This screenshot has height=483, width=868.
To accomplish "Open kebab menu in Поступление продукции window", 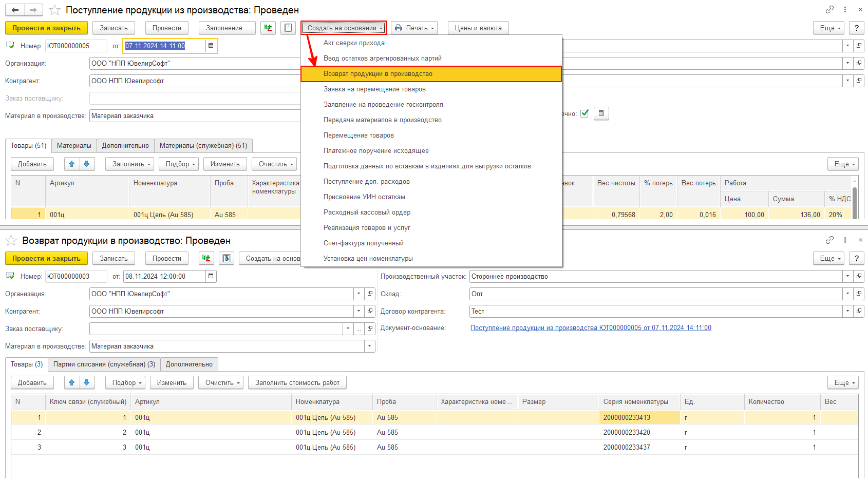I will [x=845, y=10].
